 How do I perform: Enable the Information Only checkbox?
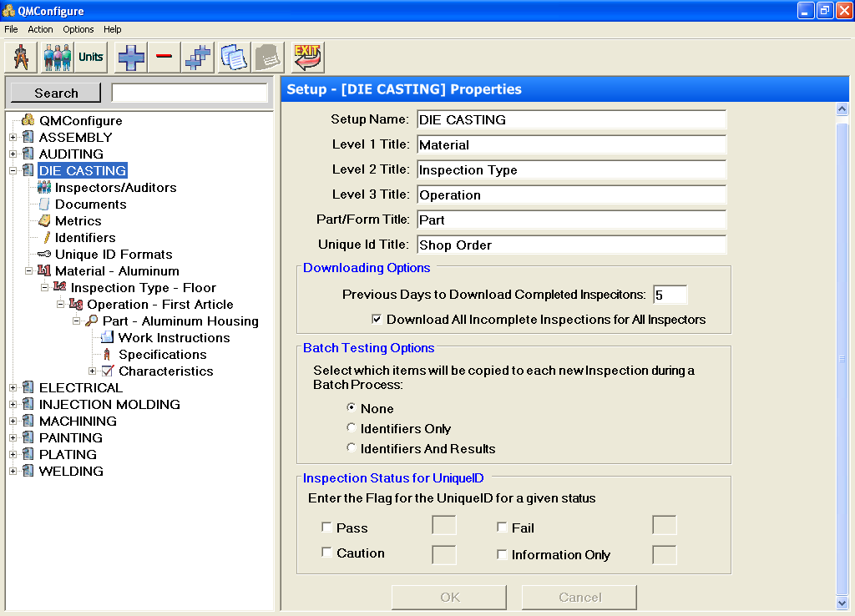coord(502,554)
